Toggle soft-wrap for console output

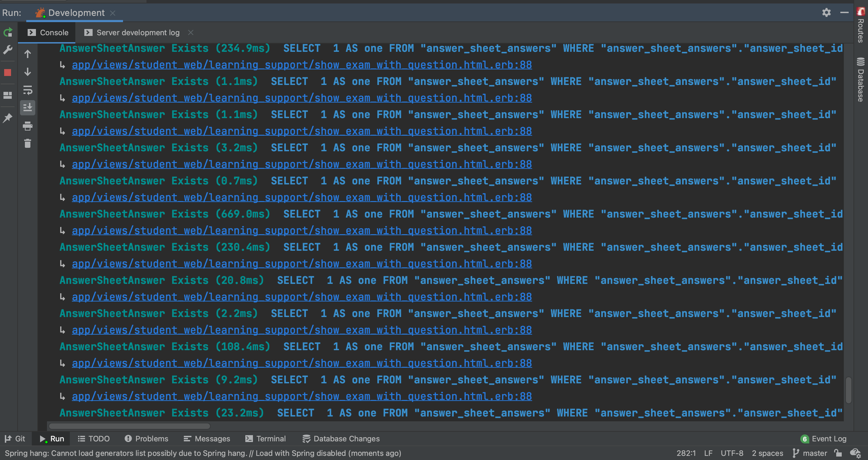(28, 90)
